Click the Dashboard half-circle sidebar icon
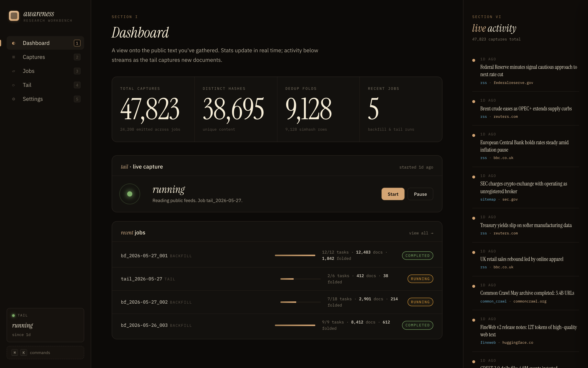588x368 pixels. pyautogui.click(x=14, y=43)
